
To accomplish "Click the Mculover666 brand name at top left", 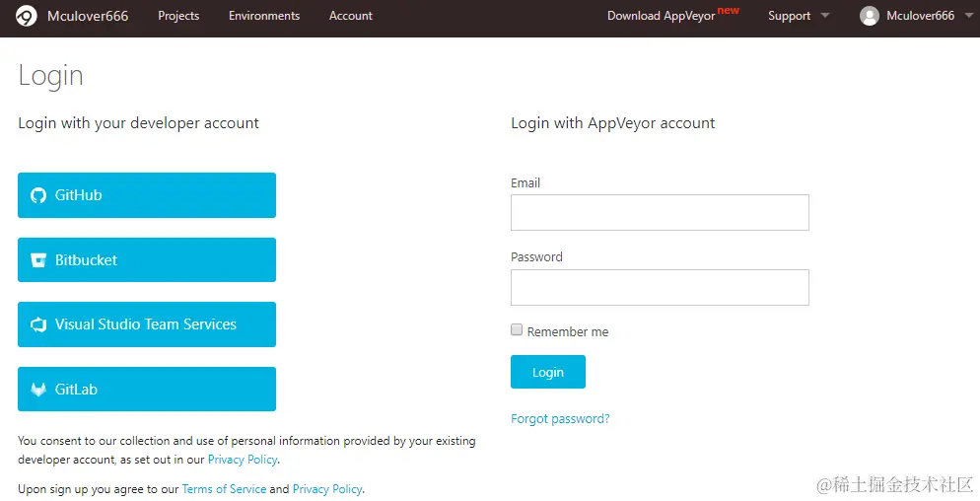I will click(x=88, y=16).
